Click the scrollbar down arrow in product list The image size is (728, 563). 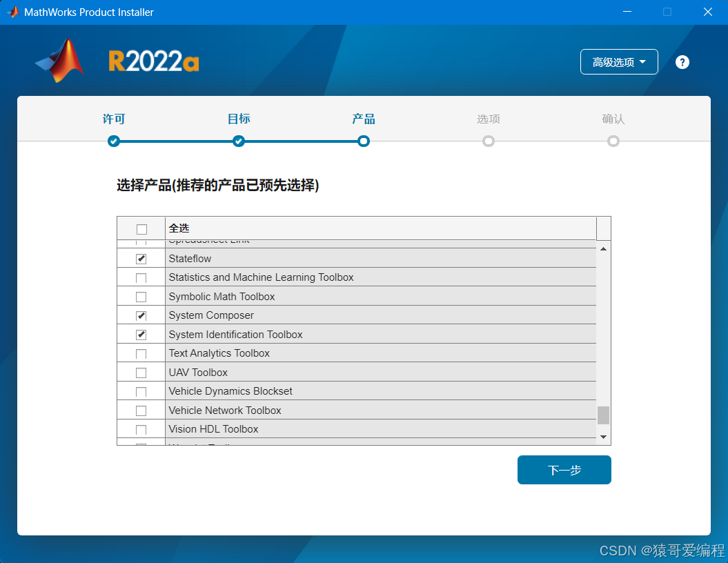[604, 437]
